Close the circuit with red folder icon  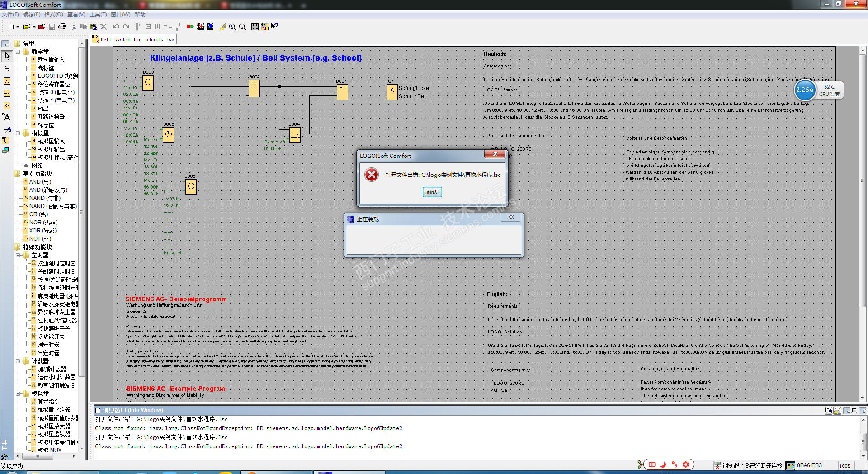tap(42, 27)
